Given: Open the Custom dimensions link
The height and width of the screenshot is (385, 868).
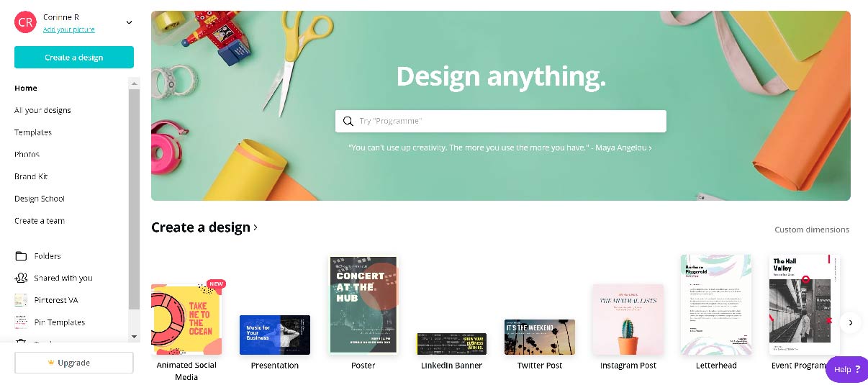Looking at the screenshot, I should tap(812, 230).
